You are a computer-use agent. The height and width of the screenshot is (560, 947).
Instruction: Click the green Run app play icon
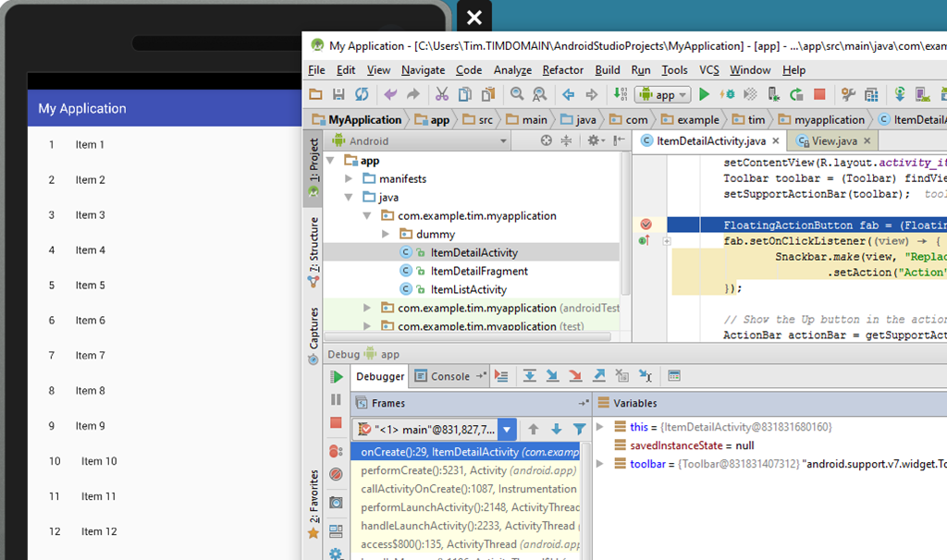[x=704, y=94]
